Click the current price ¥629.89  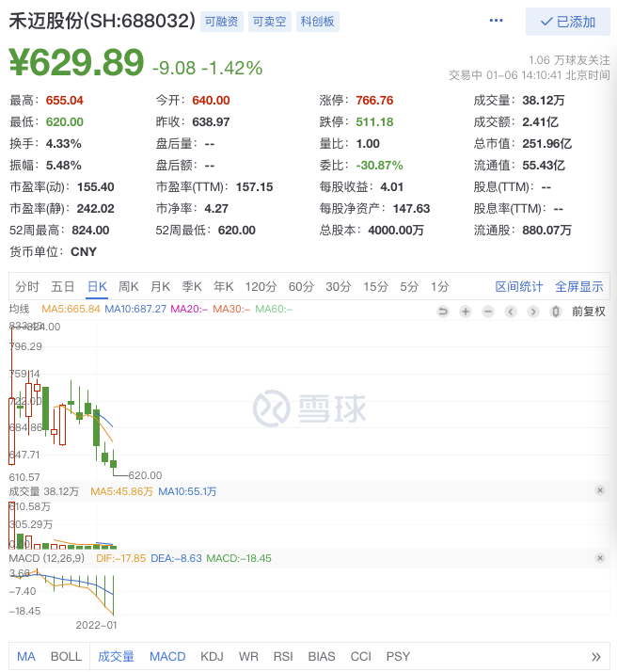click(76, 62)
